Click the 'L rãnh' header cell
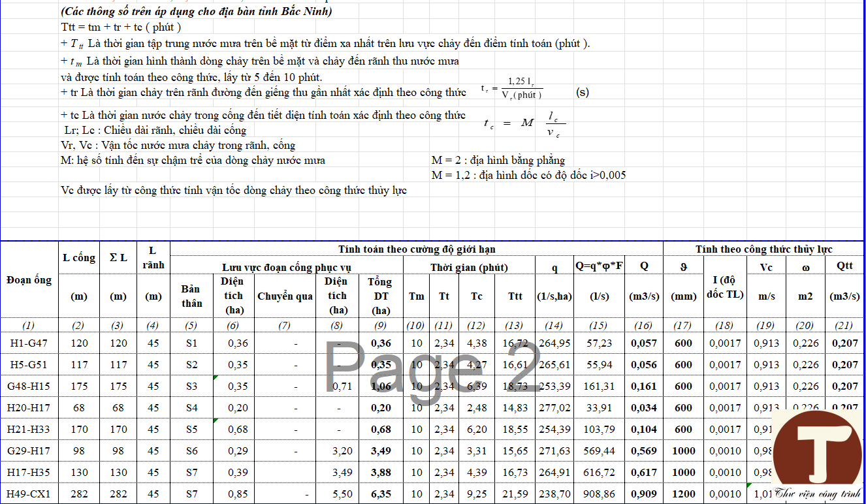This screenshot has width=866, height=504. point(153,257)
